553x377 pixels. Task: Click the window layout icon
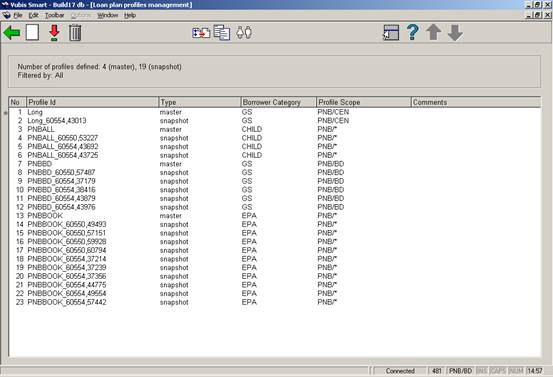[391, 33]
